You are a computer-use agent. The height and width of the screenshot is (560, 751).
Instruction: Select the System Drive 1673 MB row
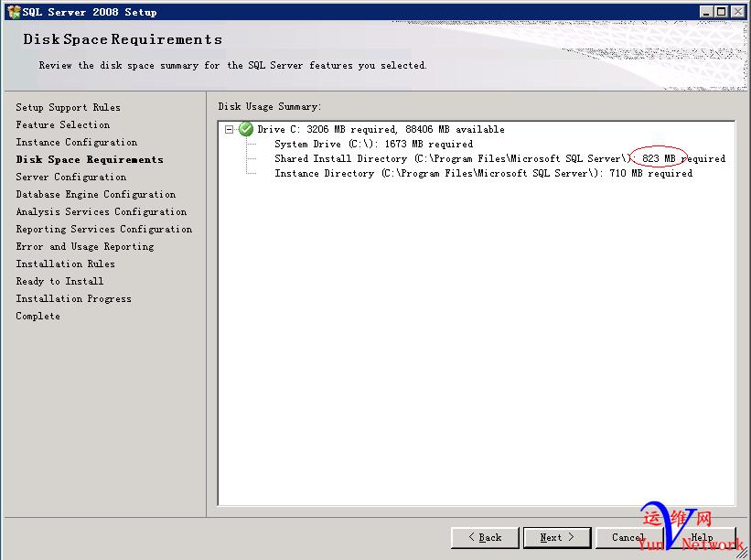click(x=373, y=144)
